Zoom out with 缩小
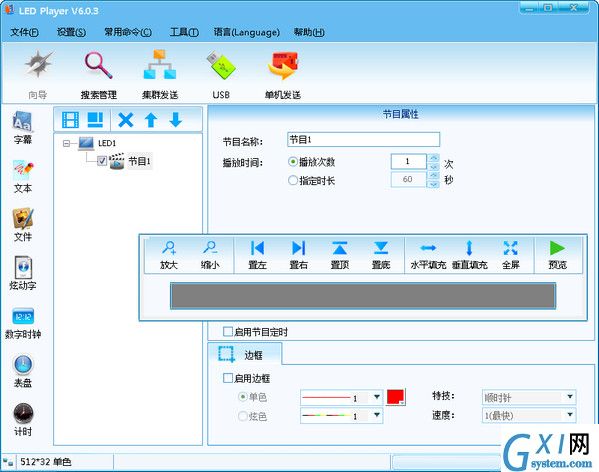The width and height of the screenshot is (599, 472). 210,255
